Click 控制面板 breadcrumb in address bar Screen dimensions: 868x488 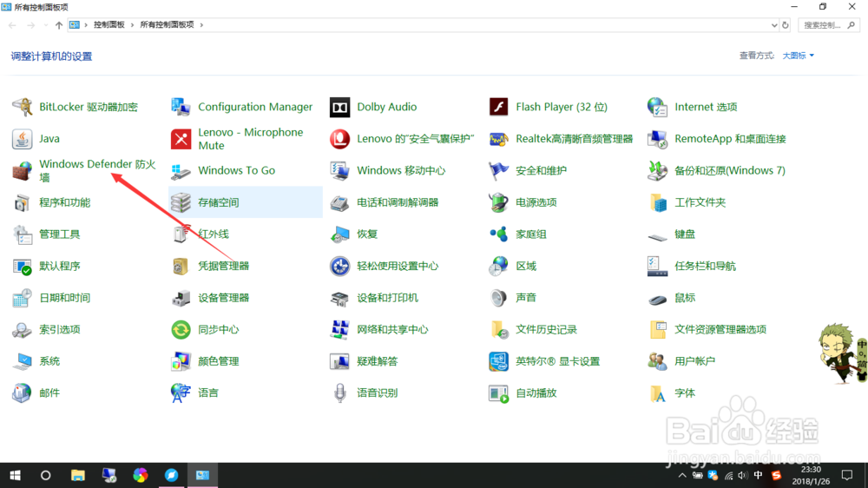(109, 25)
